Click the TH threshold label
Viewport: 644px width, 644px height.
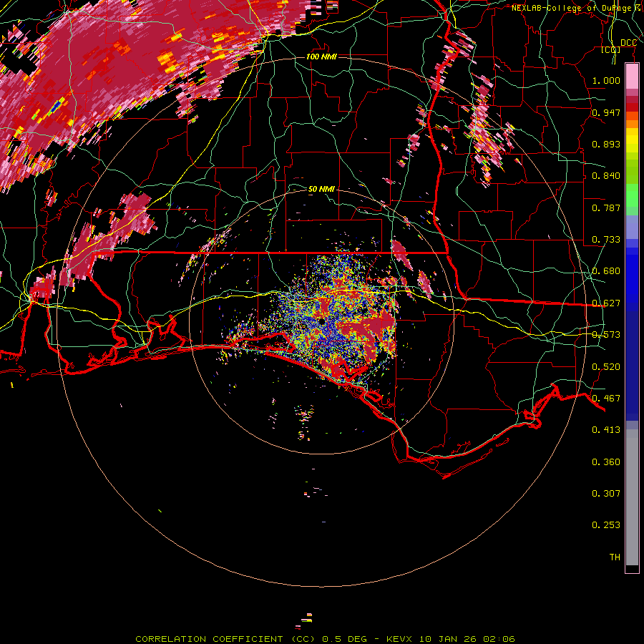point(615,557)
